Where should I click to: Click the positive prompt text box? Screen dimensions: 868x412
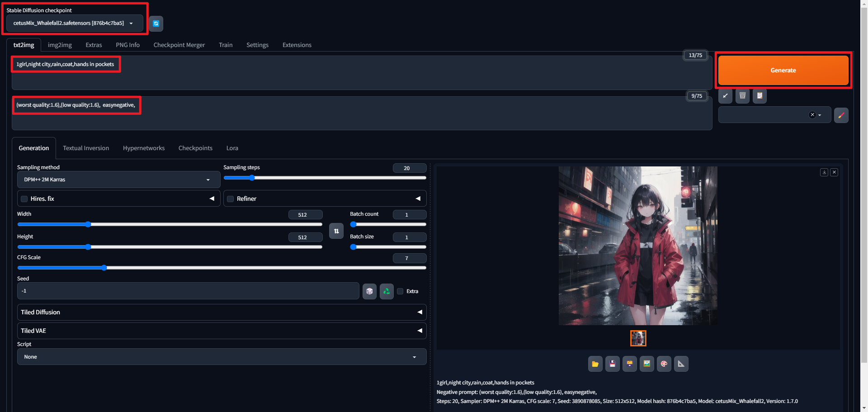362,72
